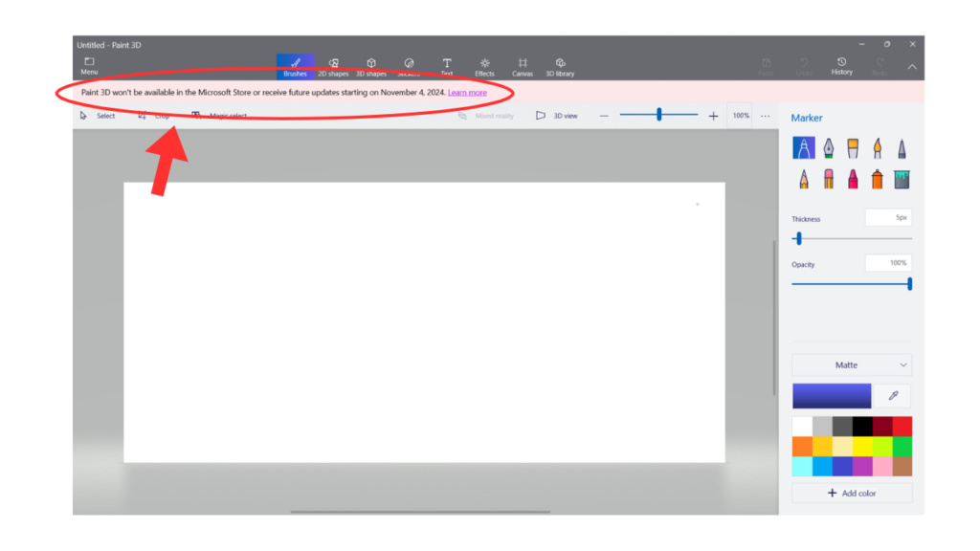Select the bright red color swatch
This screenshot has width=980, height=551.
pos(902,426)
